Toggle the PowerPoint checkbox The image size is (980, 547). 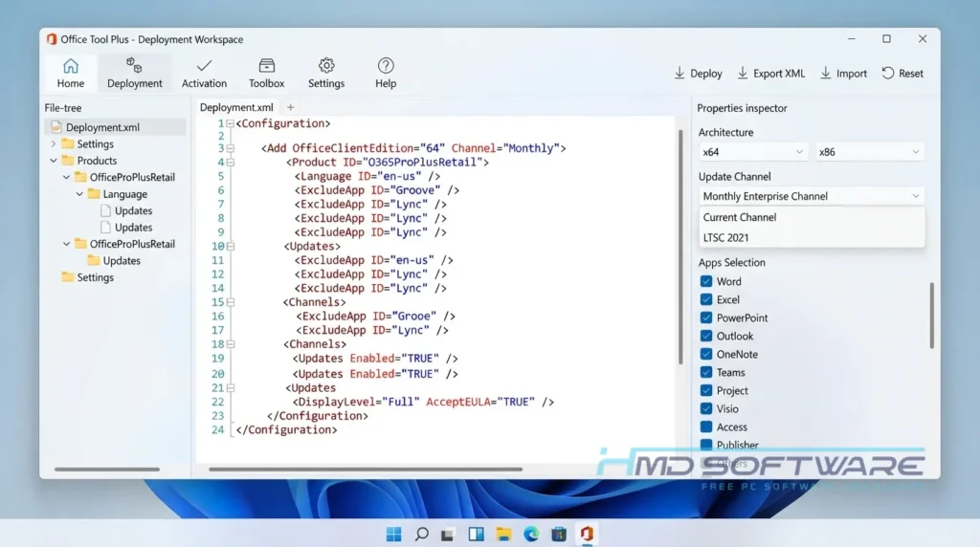706,317
